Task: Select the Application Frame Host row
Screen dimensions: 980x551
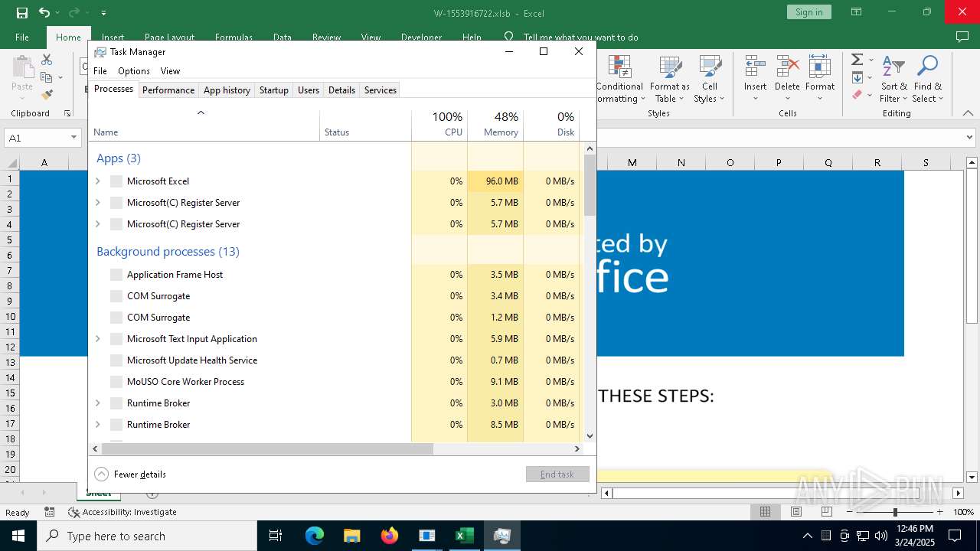Action: 335,275
